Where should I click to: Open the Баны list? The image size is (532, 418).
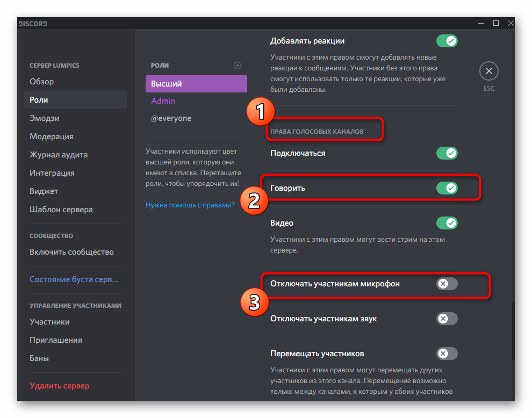point(76,358)
